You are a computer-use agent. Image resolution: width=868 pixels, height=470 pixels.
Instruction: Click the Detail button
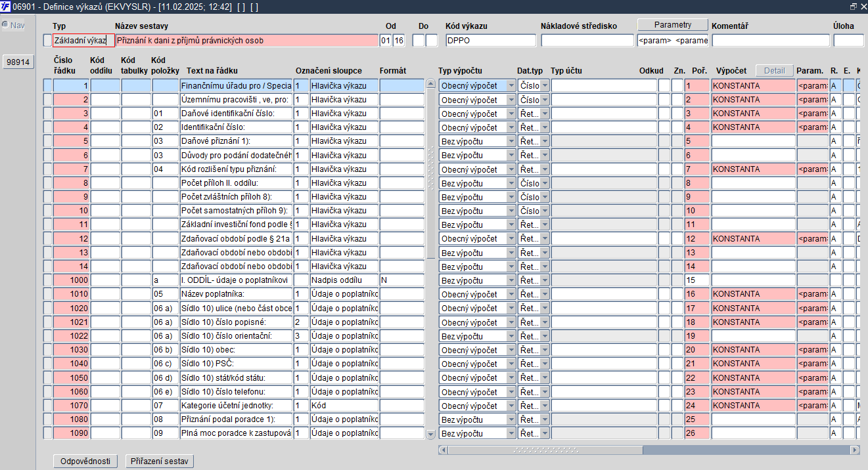pos(775,70)
